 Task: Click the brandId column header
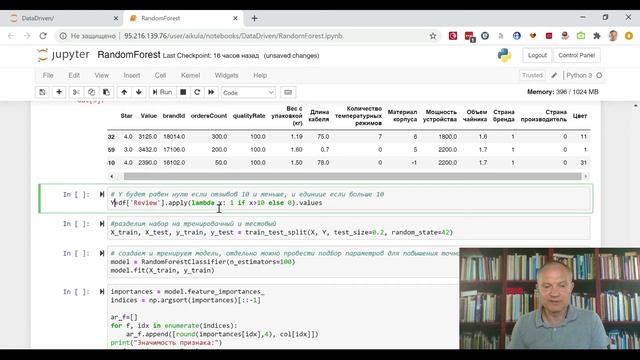(173, 116)
